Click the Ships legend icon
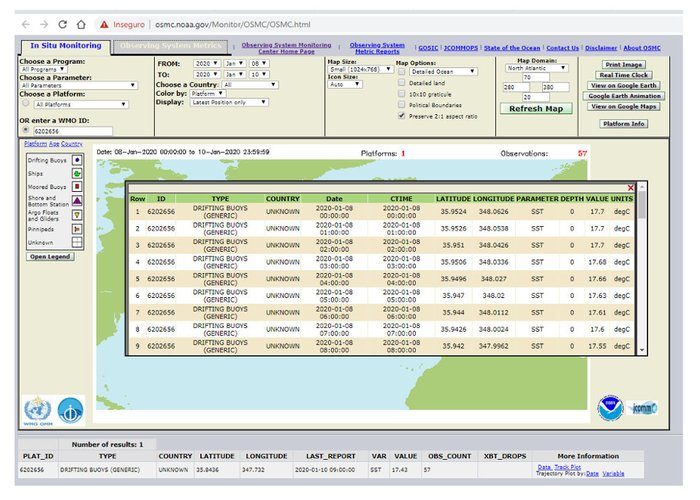The height and width of the screenshot is (500, 700). [x=77, y=172]
